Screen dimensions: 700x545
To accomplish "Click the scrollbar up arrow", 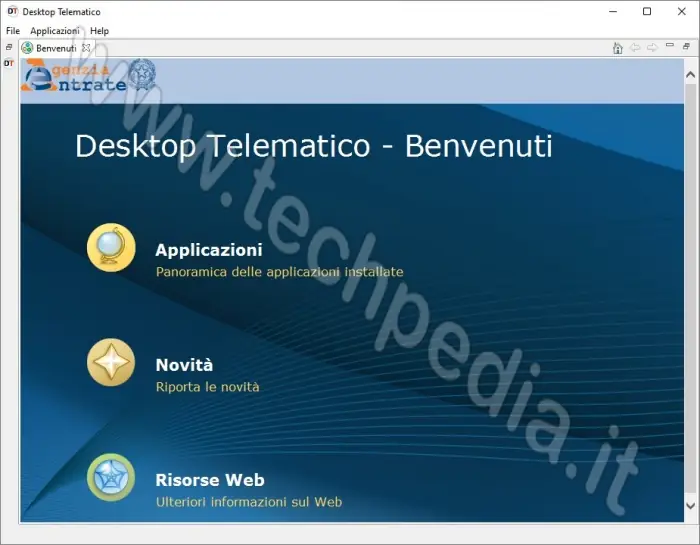I will pyautogui.click(x=690, y=75).
